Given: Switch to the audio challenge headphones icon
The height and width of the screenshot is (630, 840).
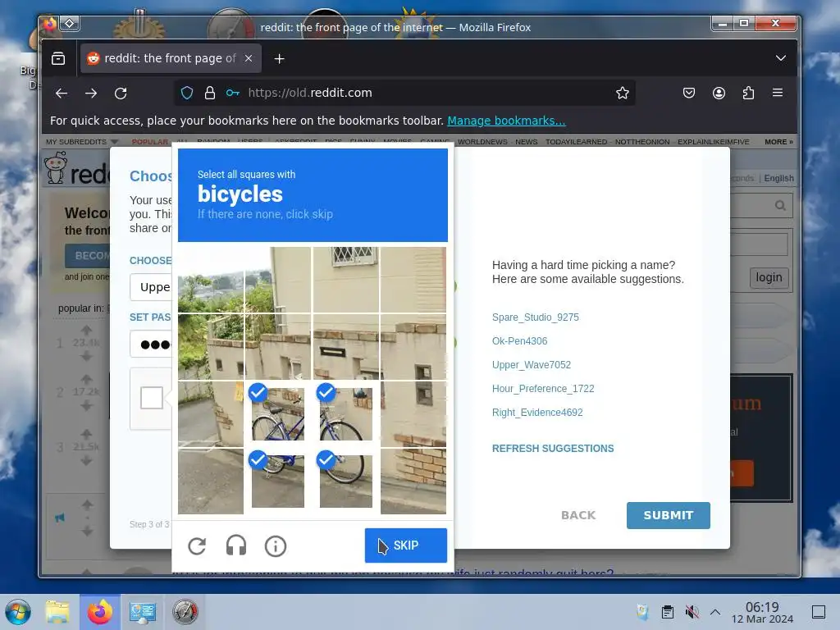Looking at the screenshot, I should [236, 546].
